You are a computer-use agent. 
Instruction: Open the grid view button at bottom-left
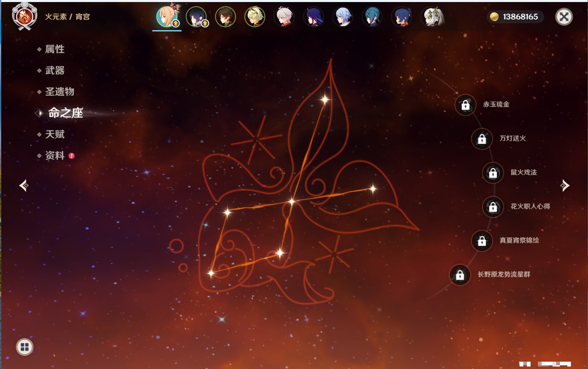click(x=24, y=347)
